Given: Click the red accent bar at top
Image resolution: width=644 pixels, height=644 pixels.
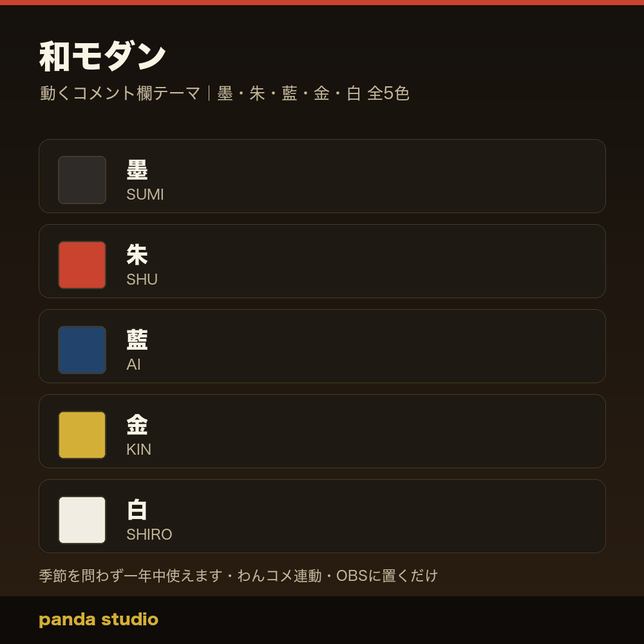Looking at the screenshot, I should tap(322, 3).
